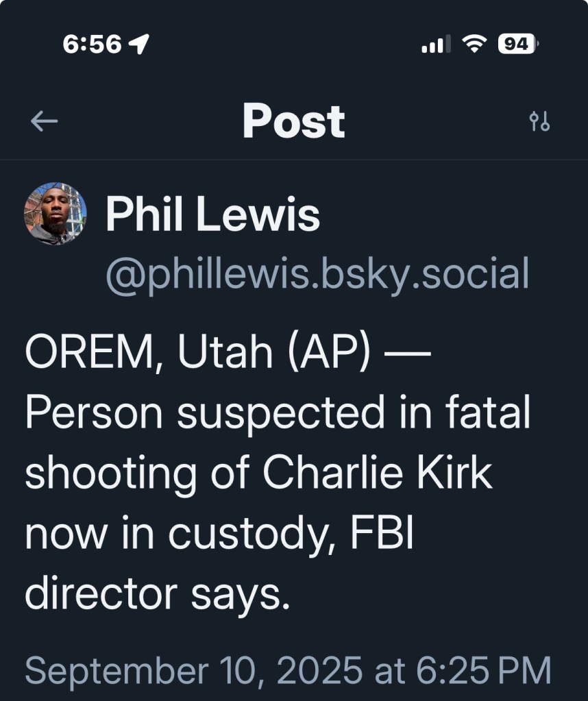Image resolution: width=588 pixels, height=701 pixels.
Task: Tap the @phillewis.bsky.social handle
Action: (x=317, y=274)
